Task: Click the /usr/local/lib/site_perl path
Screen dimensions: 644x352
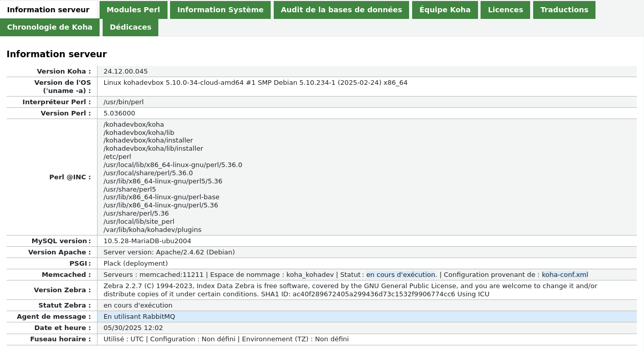Action: tap(139, 222)
